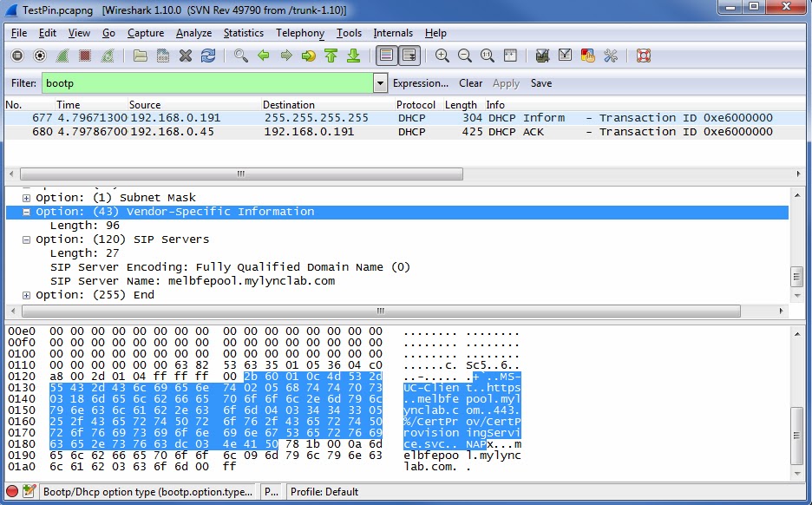Clear the display filter
The image size is (812, 505).
(470, 83)
